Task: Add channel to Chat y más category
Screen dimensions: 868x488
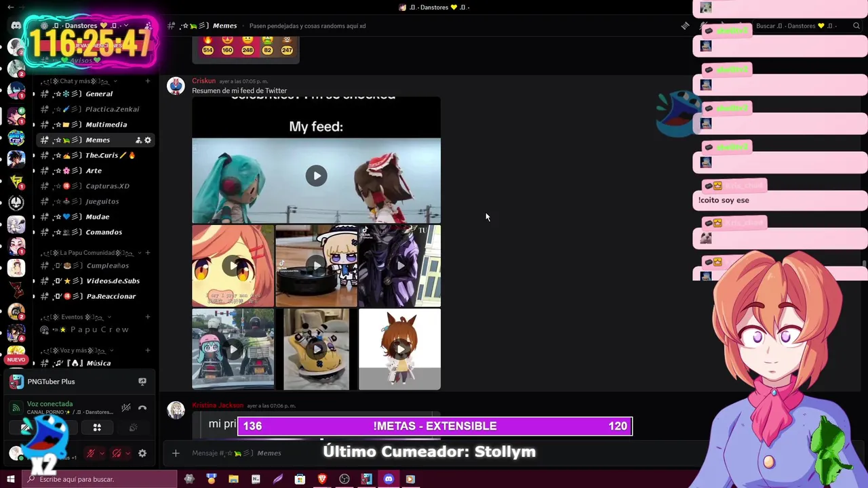Action: (148, 81)
